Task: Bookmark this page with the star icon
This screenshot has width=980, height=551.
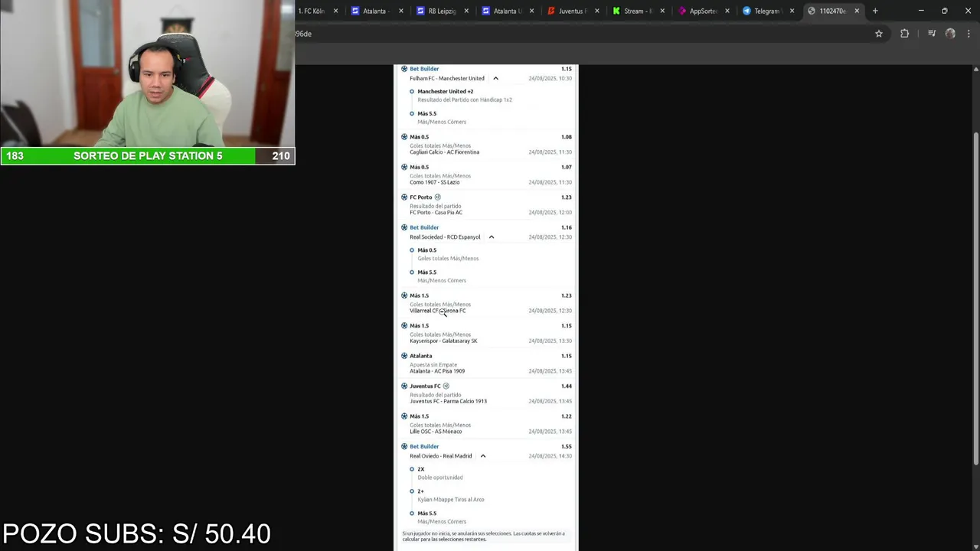Action: [x=879, y=34]
